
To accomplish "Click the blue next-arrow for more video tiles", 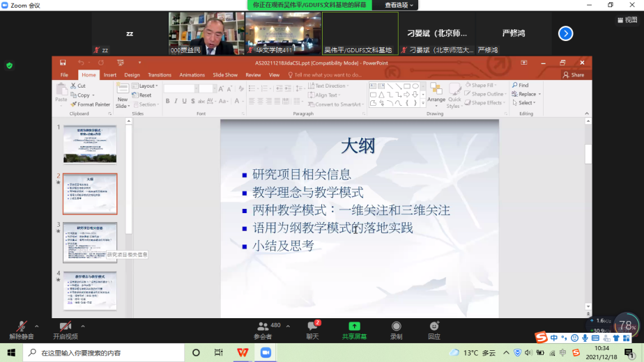I will point(565,33).
